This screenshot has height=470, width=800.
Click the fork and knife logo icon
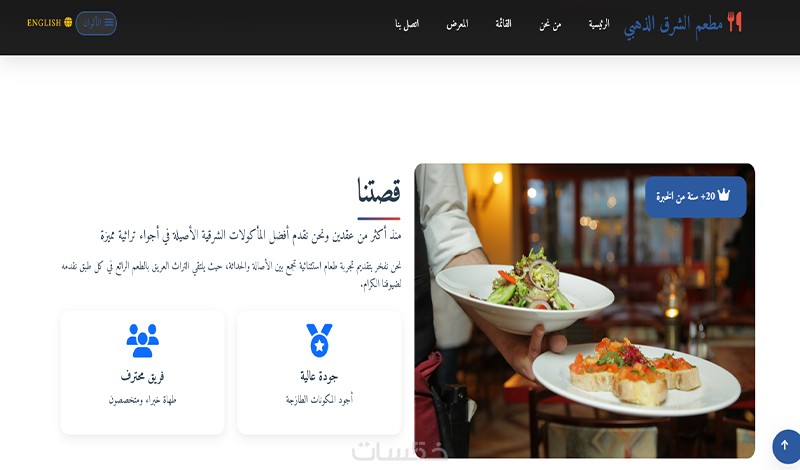(x=734, y=22)
